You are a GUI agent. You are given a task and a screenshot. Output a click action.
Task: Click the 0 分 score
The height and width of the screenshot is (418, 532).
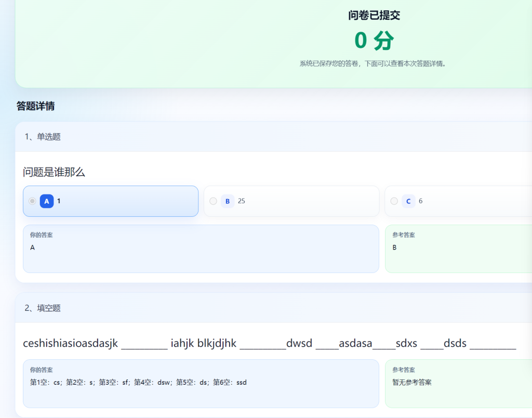[374, 41]
